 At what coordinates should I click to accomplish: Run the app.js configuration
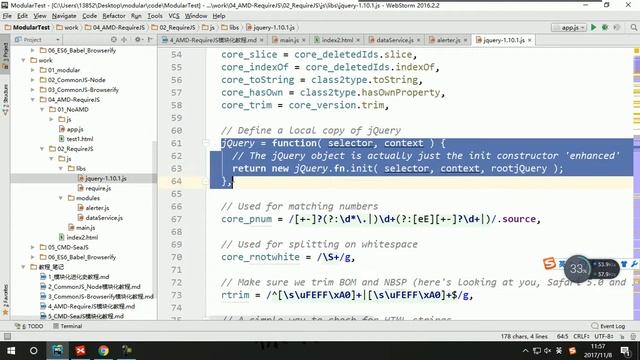pos(593,27)
